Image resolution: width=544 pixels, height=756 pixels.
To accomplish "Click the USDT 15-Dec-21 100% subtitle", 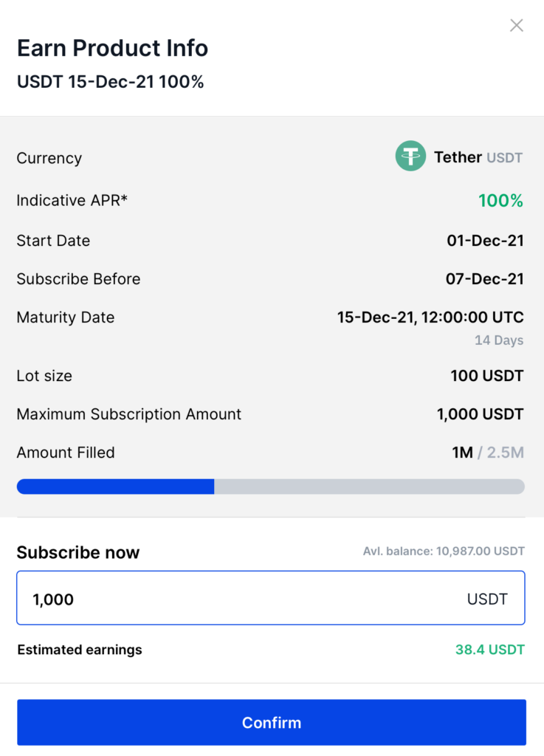I will (110, 81).
